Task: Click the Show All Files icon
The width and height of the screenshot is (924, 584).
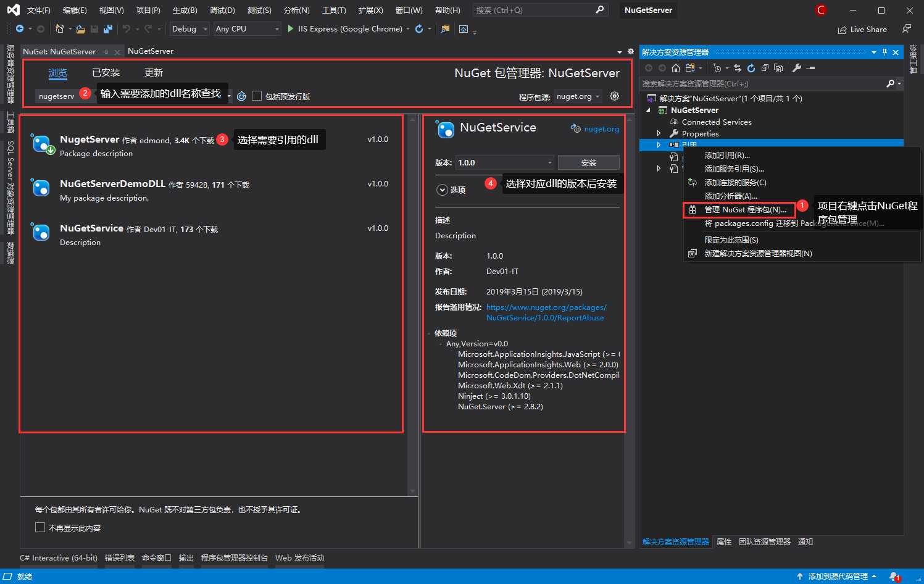Action: tap(778, 68)
